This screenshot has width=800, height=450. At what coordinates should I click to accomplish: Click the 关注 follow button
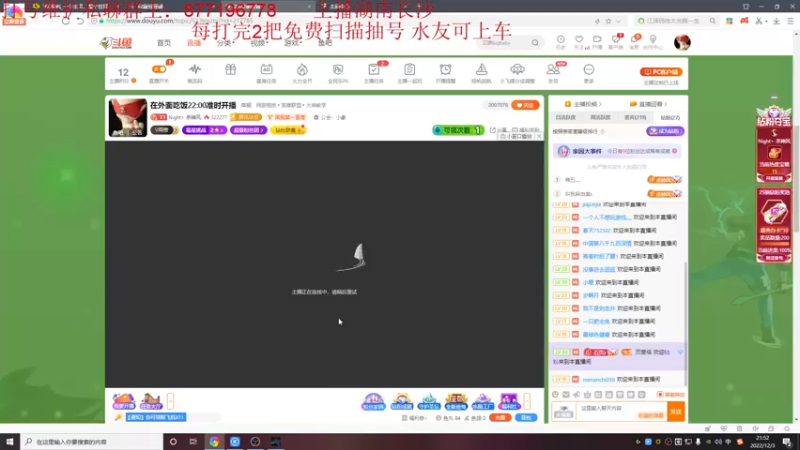pos(525,105)
